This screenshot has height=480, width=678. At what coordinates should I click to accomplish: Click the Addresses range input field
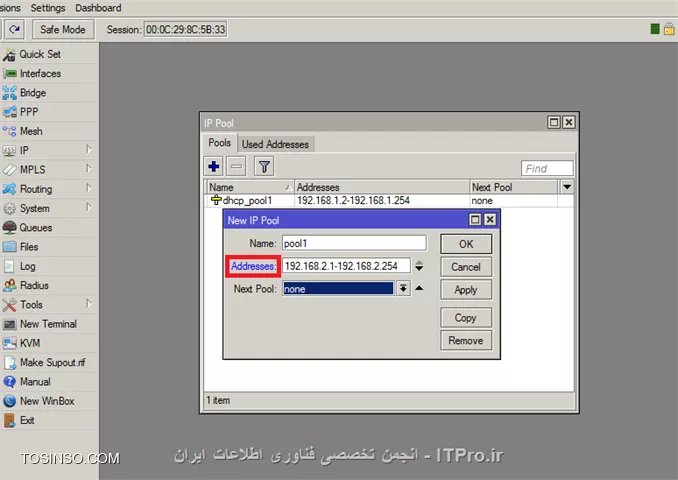pos(346,266)
